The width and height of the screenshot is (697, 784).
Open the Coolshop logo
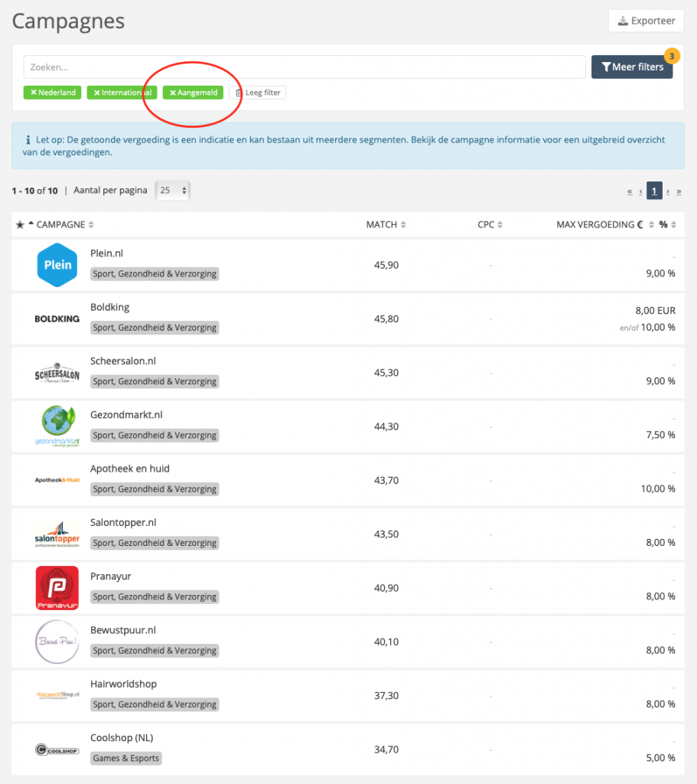(57, 750)
